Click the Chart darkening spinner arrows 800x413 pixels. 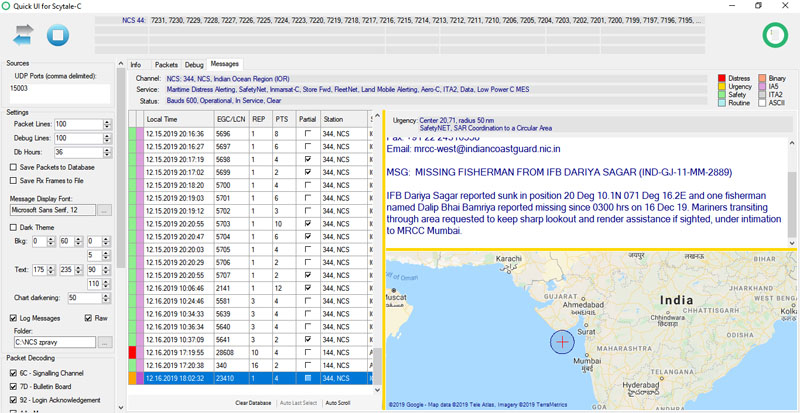[x=107, y=298]
